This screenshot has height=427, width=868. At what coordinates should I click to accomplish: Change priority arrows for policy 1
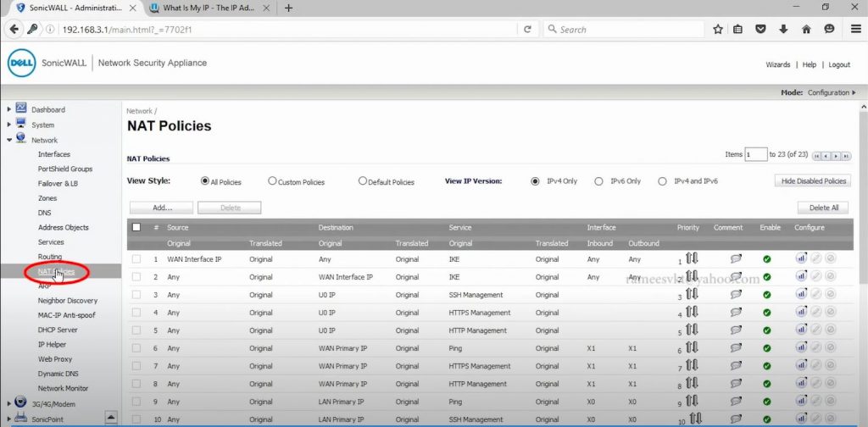tap(692, 258)
